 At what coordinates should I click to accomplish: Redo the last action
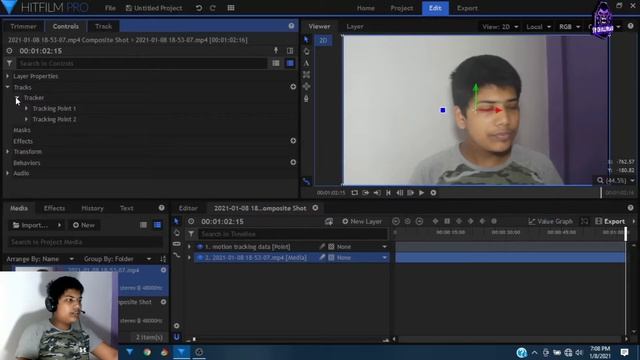tap(213, 8)
